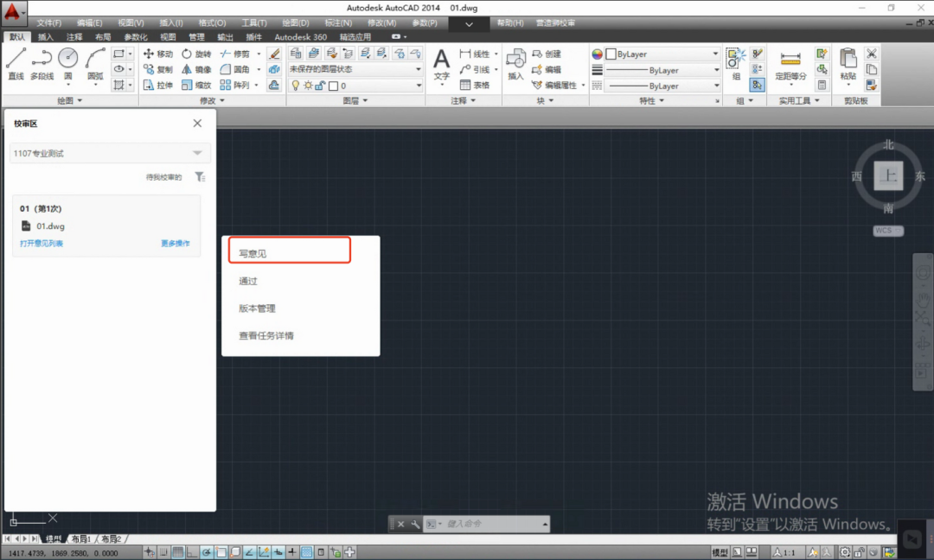This screenshot has height=560, width=934.
Task: Open the ByLayer linetype dropdown
Action: (x=662, y=86)
